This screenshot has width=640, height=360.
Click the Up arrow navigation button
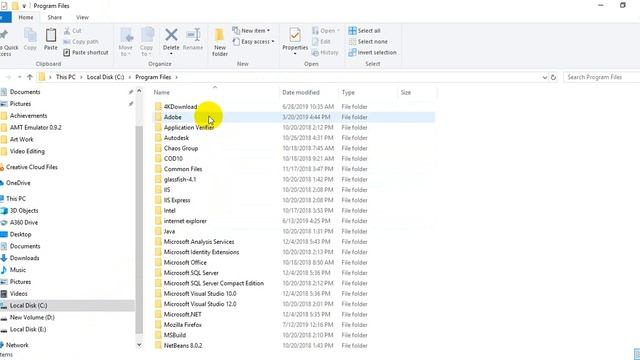(30, 77)
